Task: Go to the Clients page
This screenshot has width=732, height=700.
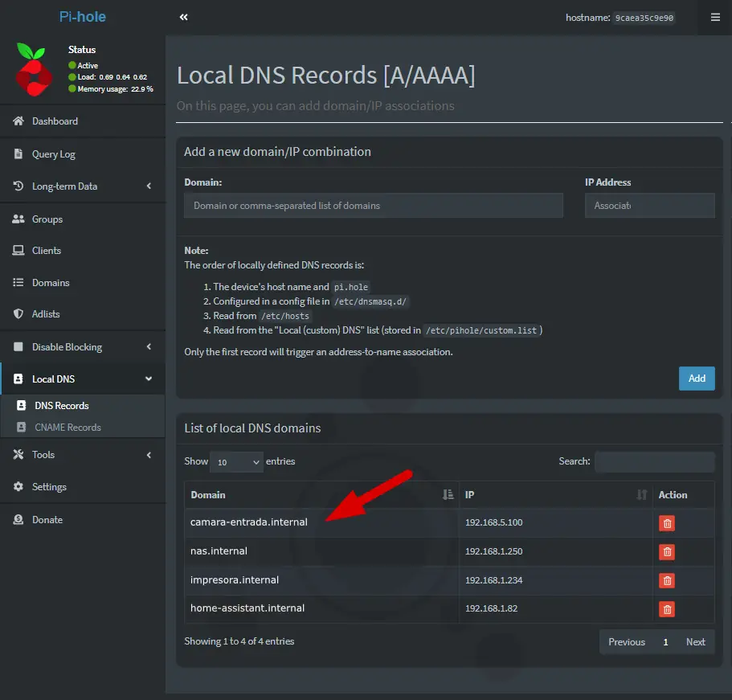Action: tap(83, 250)
